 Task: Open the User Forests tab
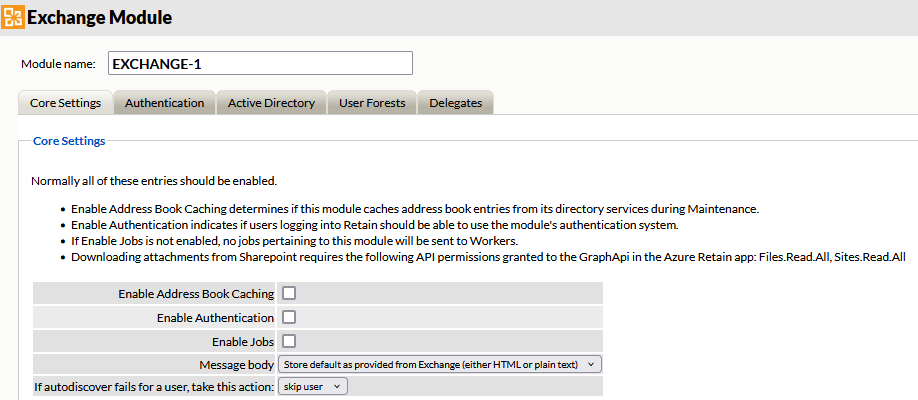click(x=372, y=103)
